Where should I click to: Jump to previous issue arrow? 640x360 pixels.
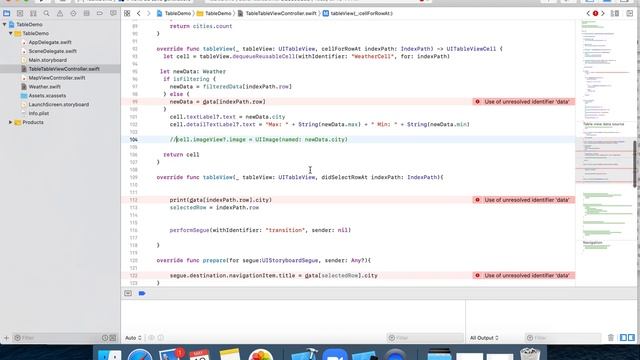click(x=588, y=13)
